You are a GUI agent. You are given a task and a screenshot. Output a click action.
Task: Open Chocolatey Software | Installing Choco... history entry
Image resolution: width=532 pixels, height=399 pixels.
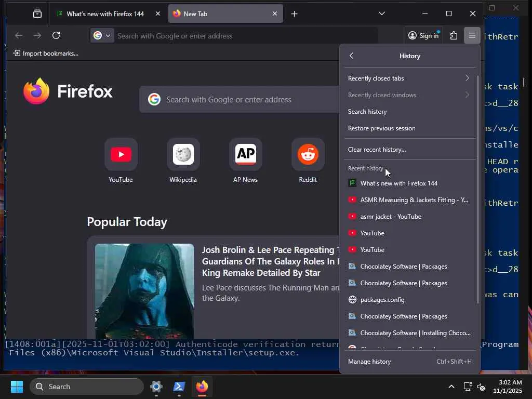pyautogui.click(x=409, y=333)
